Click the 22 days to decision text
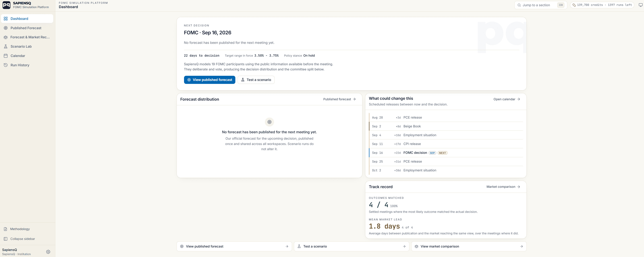This screenshot has width=644, height=257. (201, 55)
